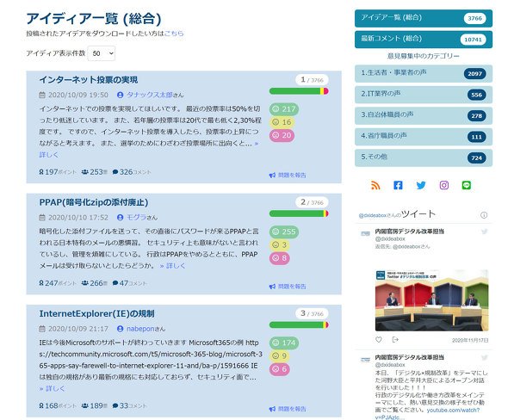Screen dimensions: 508x420
Task: Report problem on InternetExplorer idea
Action: tap(288, 409)
